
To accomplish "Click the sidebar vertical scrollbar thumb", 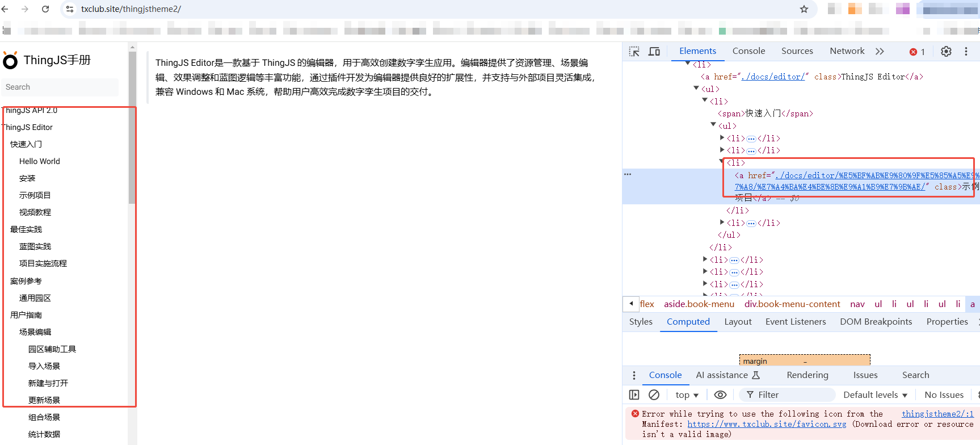I will 132,128.
